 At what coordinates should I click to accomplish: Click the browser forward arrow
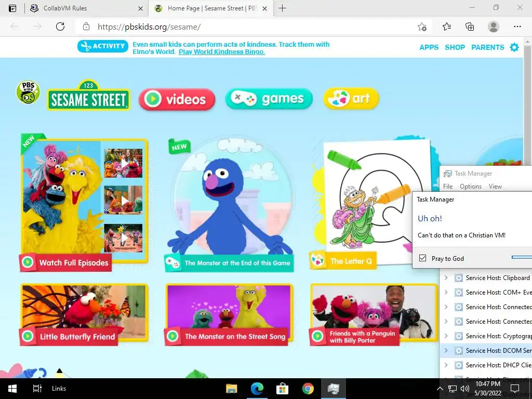37,26
